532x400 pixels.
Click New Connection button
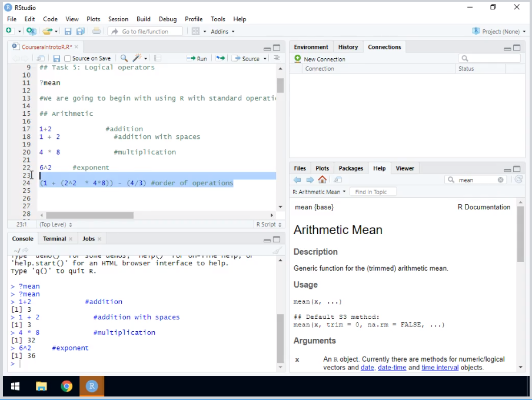(x=320, y=59)
